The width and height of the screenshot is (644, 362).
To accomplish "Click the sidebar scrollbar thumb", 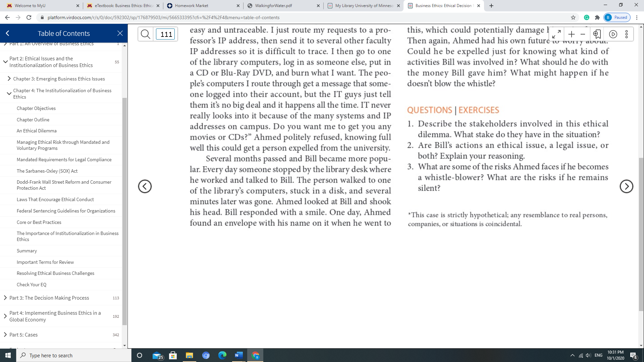I will pos(124,211).
